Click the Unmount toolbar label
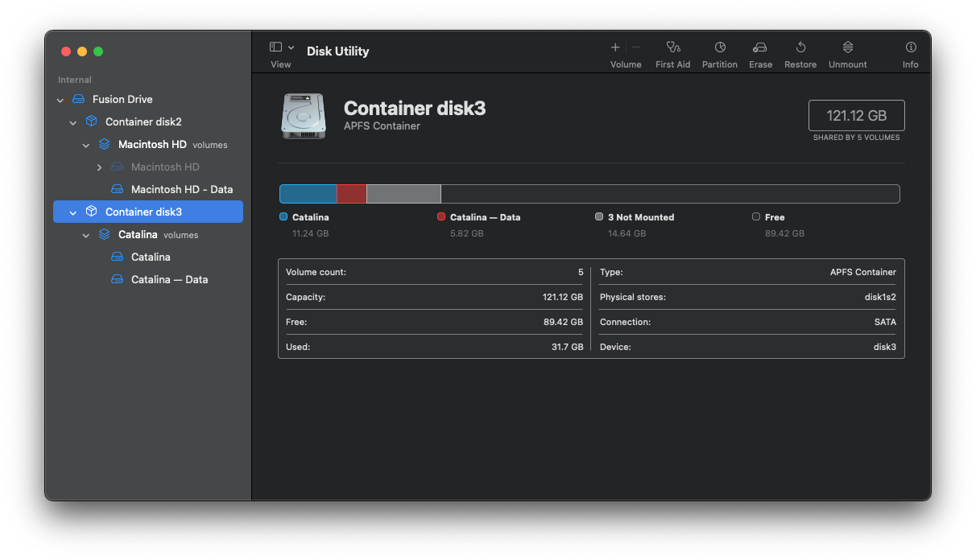 [x=848, y=64]
